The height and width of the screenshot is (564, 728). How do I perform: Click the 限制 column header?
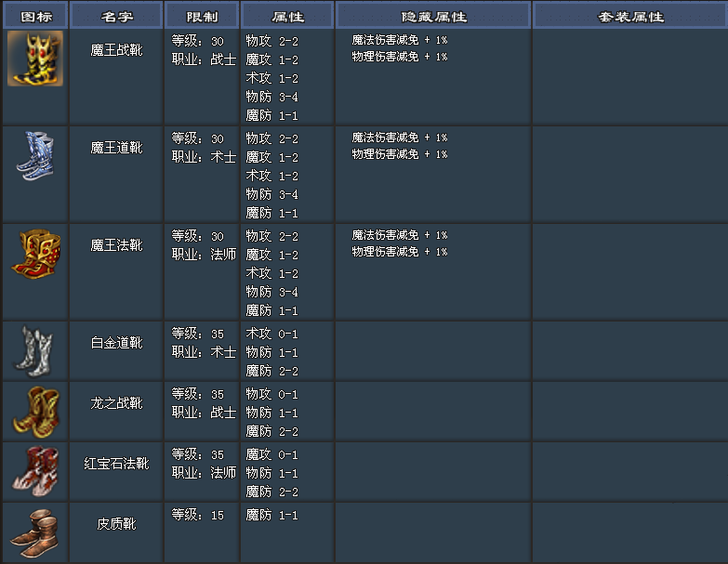pos(202,17)
